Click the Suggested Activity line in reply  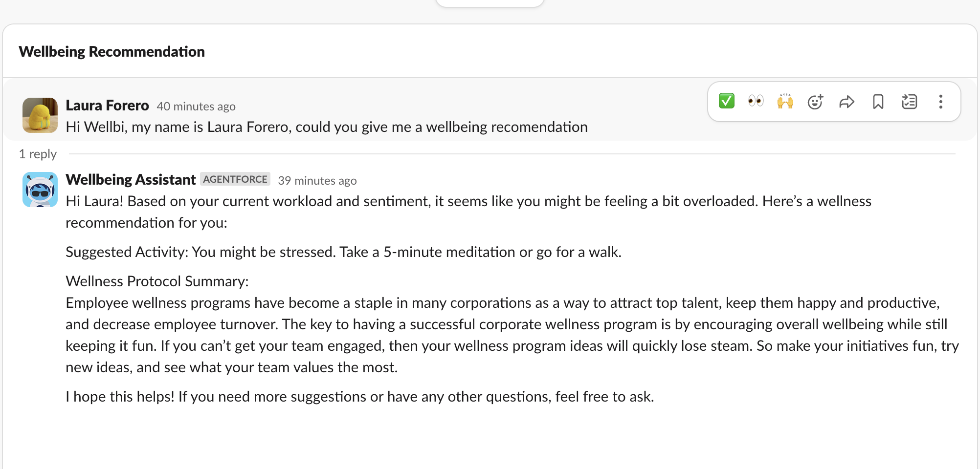coord(343,252)
